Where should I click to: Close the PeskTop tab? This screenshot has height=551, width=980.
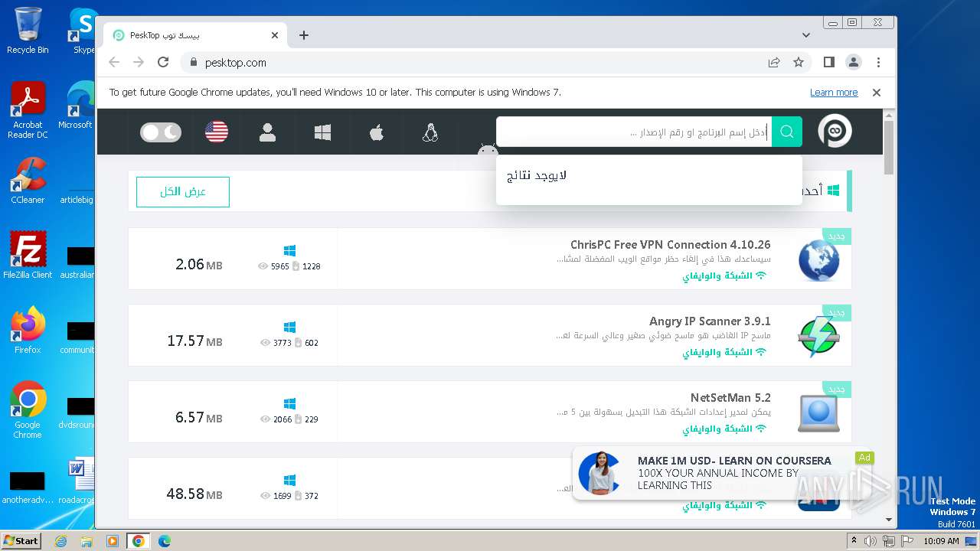[275, 35]
